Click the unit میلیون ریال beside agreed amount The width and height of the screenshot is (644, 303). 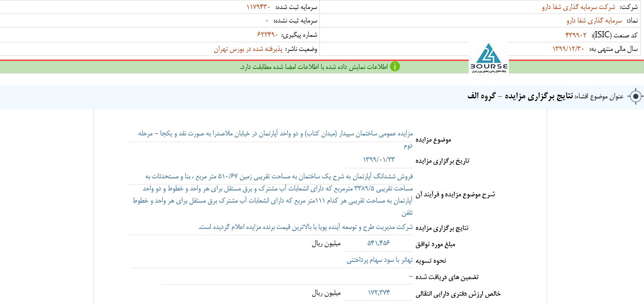(x=326, y=244)
